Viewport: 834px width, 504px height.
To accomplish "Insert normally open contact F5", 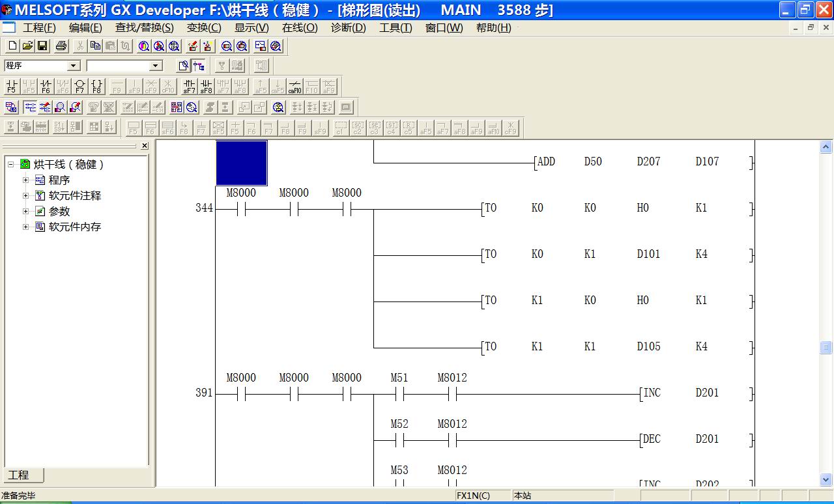I will pyautogui.click(x=11, y=87).
